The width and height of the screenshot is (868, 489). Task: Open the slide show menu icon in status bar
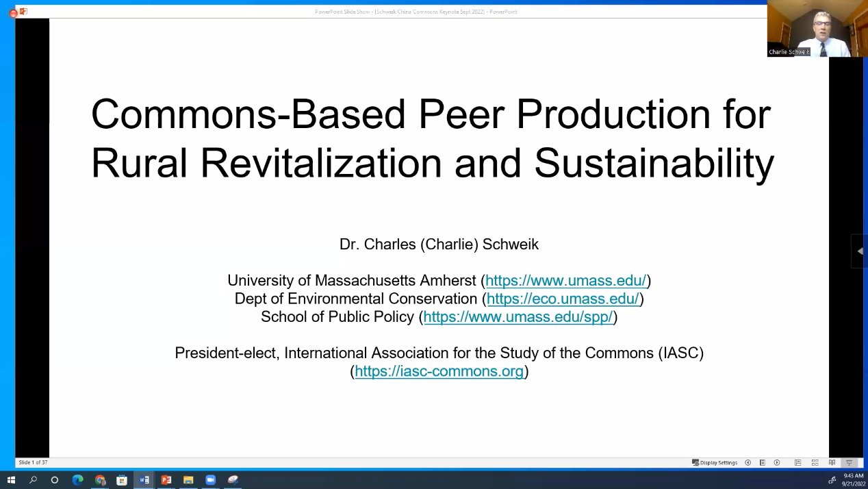pyautogui.click(x=763, y=462)
